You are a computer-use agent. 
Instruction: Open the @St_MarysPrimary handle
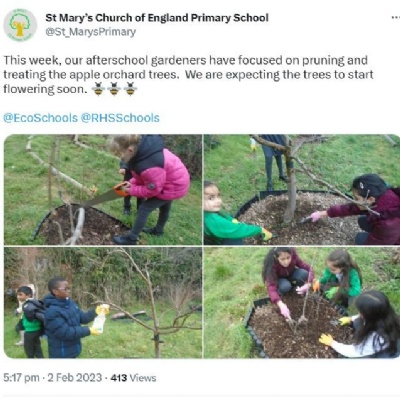[x=90, y=32]
